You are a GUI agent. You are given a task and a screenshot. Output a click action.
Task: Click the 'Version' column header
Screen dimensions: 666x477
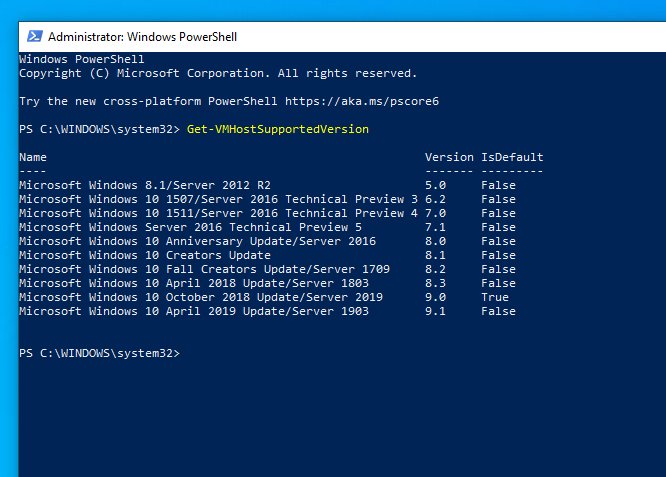(449, 157)
